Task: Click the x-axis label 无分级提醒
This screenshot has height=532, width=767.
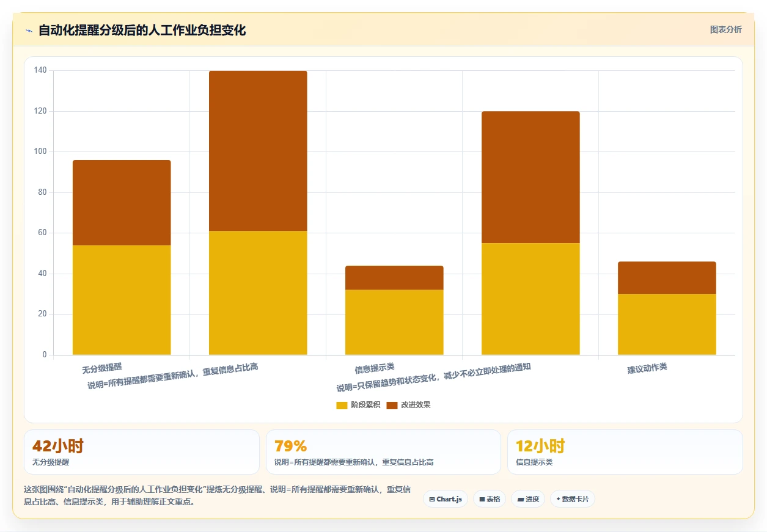Action: pyautogui.click(x=102, y=368)
